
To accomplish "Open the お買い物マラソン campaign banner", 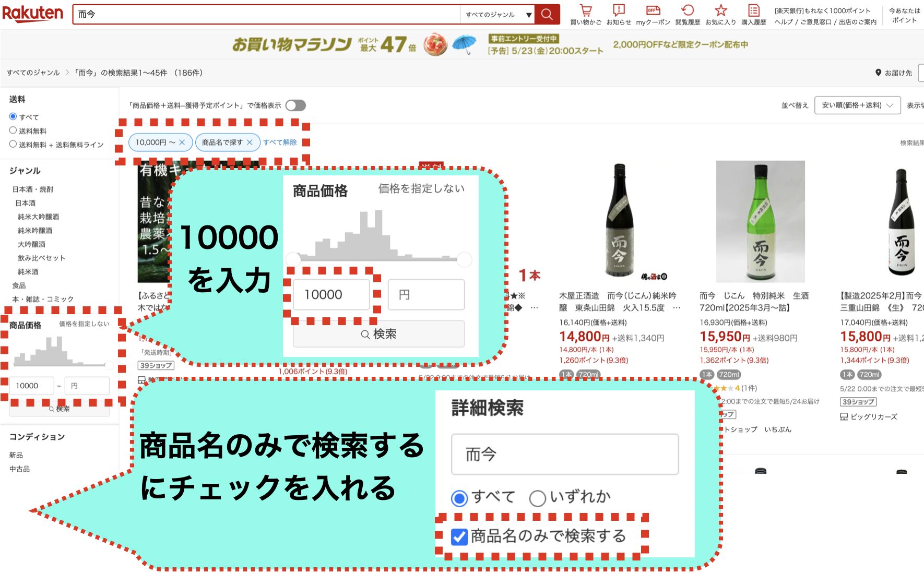I will tap(490, 44).
